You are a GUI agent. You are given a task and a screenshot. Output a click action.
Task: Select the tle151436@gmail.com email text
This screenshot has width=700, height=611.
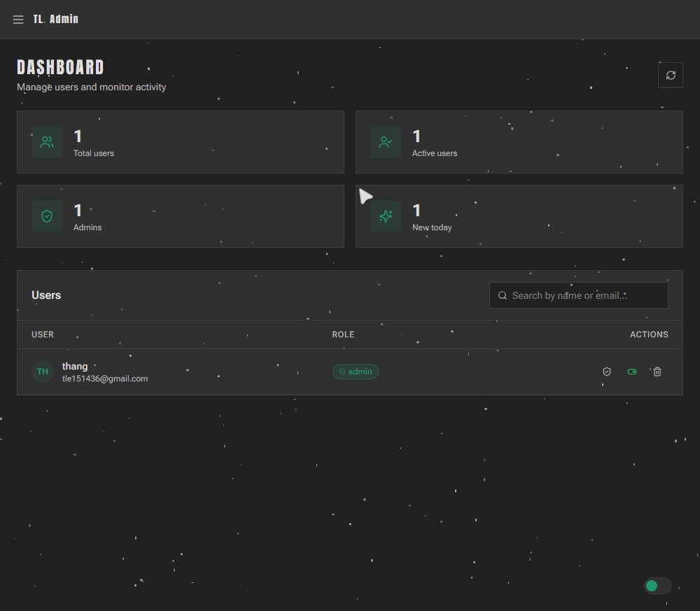pyautogui.click(x=105, y=379)
